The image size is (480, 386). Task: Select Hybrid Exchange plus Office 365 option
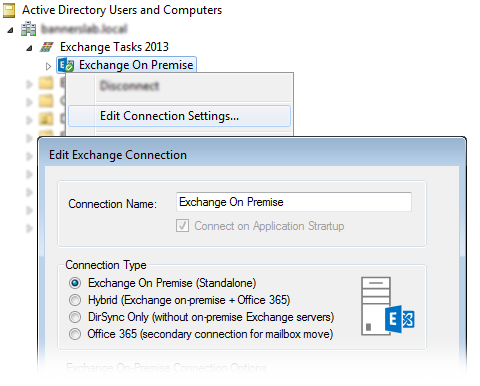coord(75,300)
